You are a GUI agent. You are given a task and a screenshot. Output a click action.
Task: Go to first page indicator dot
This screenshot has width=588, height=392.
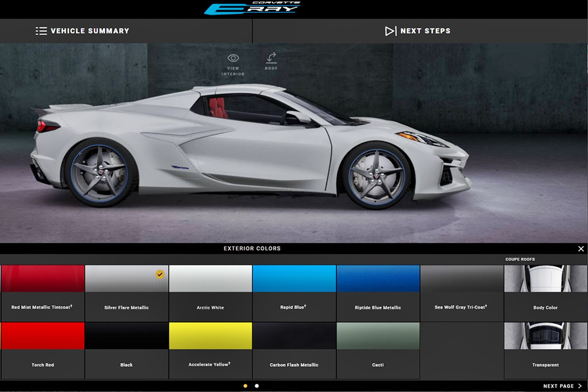[245, 386]
